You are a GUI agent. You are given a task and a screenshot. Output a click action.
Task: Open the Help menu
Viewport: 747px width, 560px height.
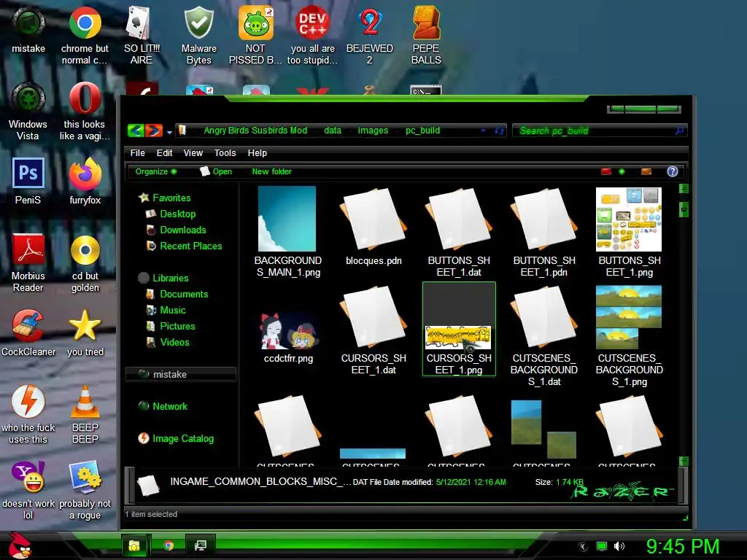[258, 153]
